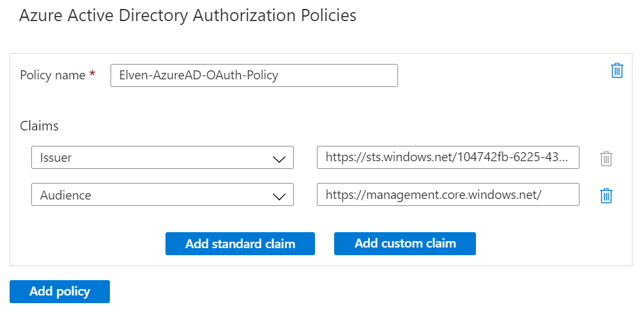The width and height of the screenshot is (644, 323).
Task: Edit the Audience value management.core.windows.net field
Action: [448, 195]
